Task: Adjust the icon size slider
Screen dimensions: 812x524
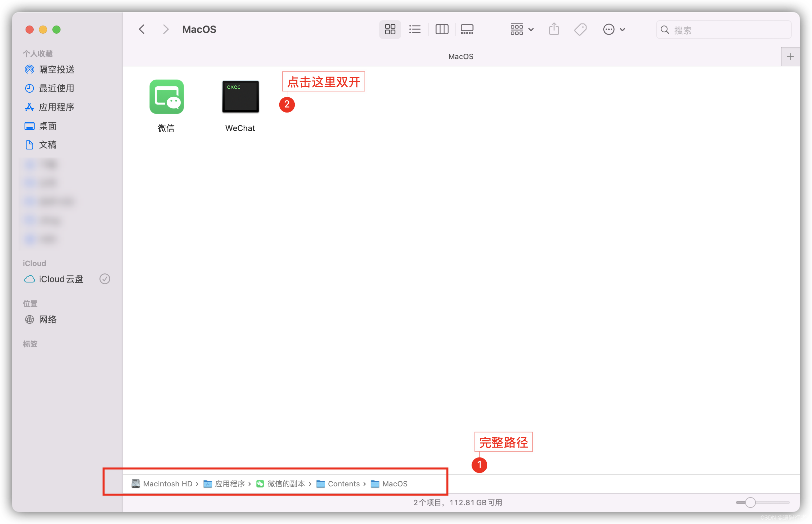Action: point(750,502)
